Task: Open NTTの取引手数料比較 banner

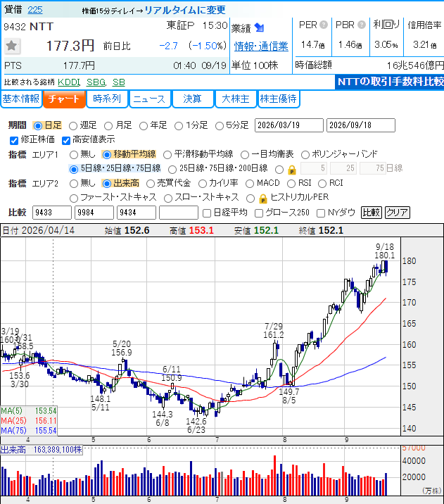Action: 389,82
